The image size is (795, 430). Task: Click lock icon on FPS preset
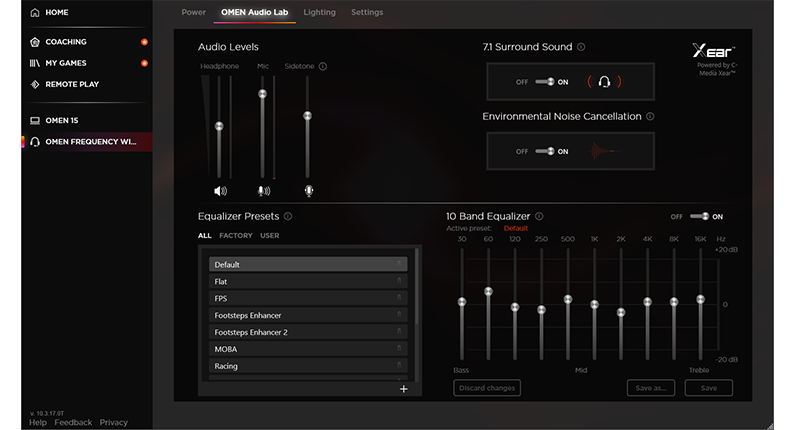coord(399,298)
